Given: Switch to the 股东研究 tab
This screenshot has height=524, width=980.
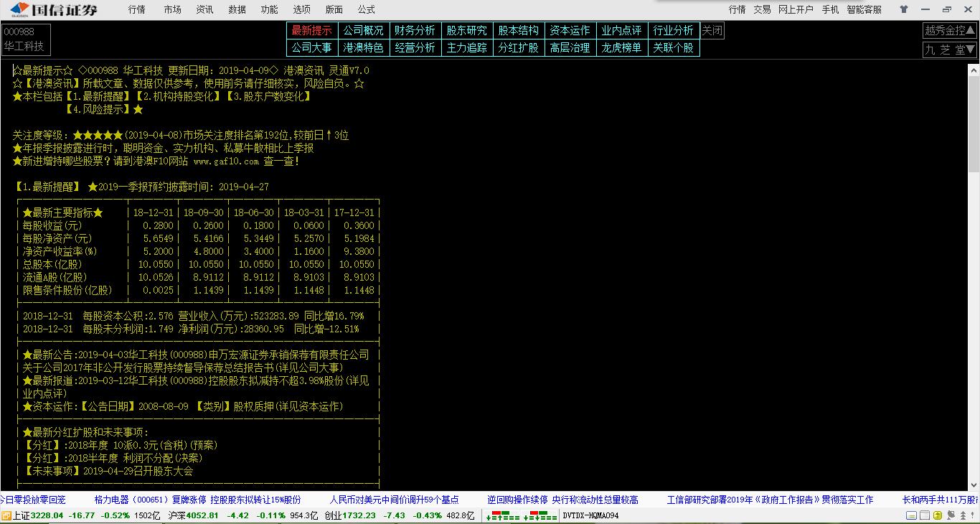Looking at the screenshot, I should point(466,30).
